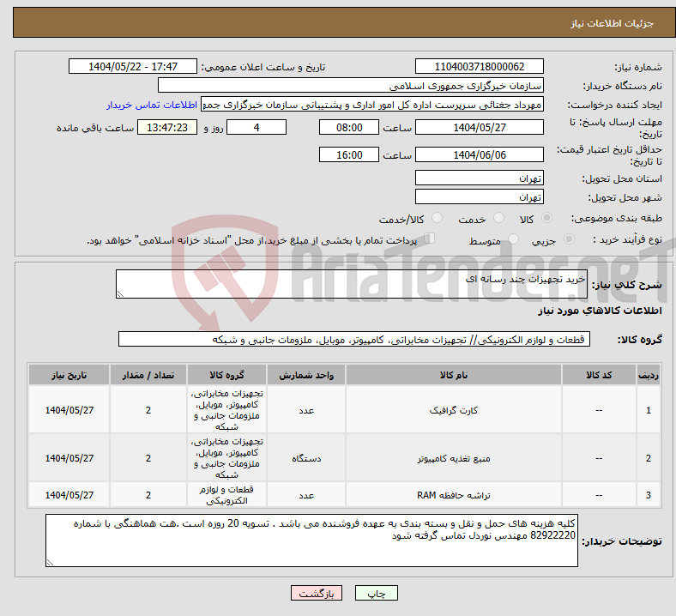
Task: Click the delivery province field تهران
Action: pyautogui.click(x=479, y=178)
